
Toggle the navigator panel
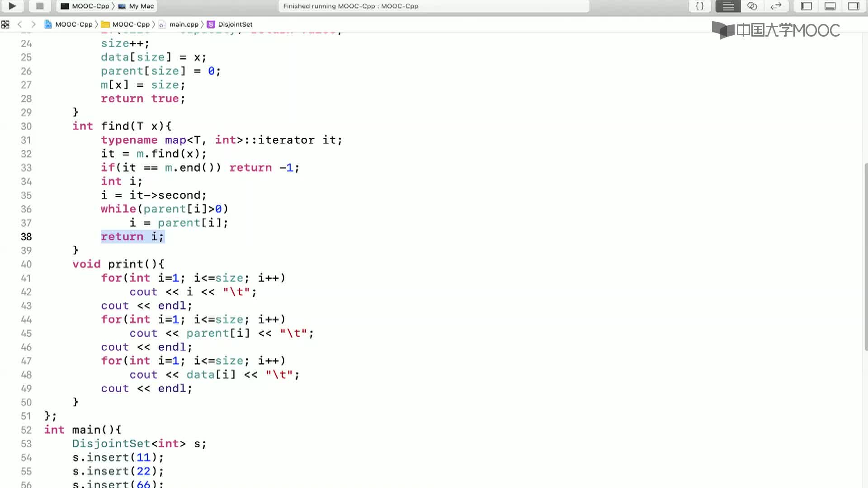(x=807, y=6)
